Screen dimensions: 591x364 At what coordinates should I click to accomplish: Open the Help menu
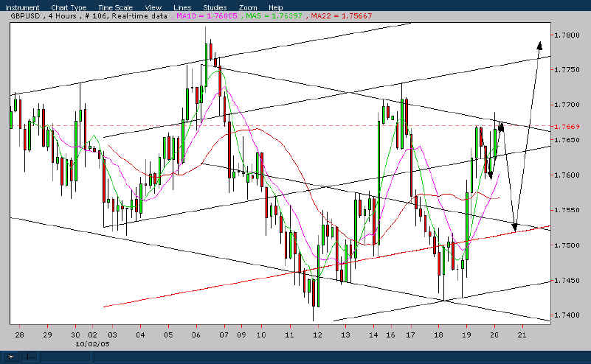pyautogui.click(x=275, y=7)
